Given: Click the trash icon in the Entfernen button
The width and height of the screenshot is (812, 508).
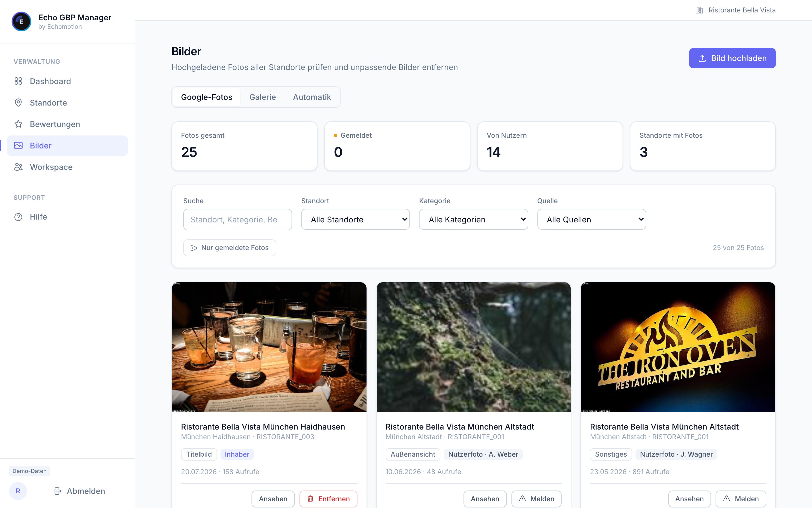Looking at the screenshot, I should click(310, 499).
